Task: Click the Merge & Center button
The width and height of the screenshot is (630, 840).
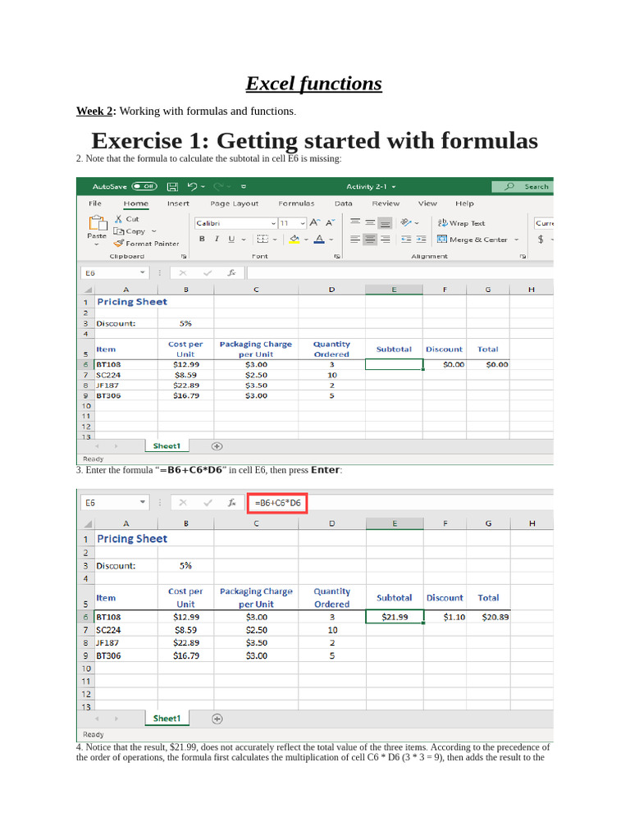Action: pyautogui.click(x=472, y=240)
